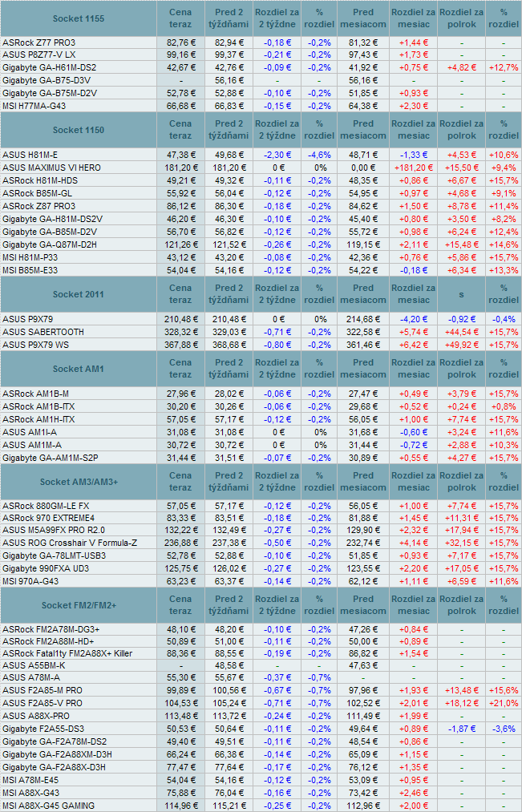The width and height of the screenshot is (522, 812).
Task: Click the ASUS P9X79 WS product name
Action: [36, 345]
